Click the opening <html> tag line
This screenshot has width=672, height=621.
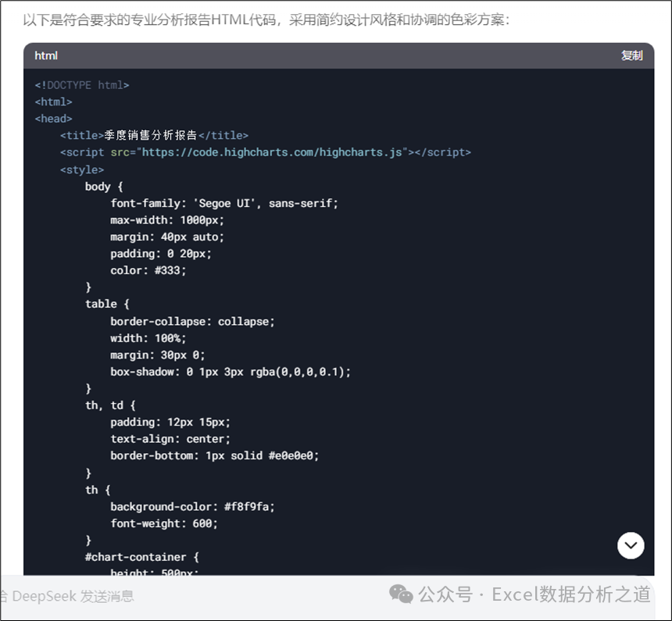pyautogui.click(x=54, y=102)
